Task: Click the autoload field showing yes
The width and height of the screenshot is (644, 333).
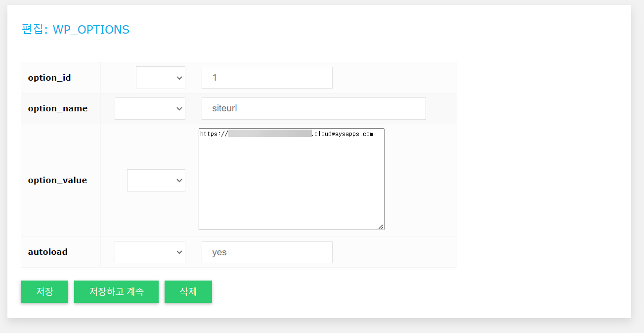Action: click(267, 252)
